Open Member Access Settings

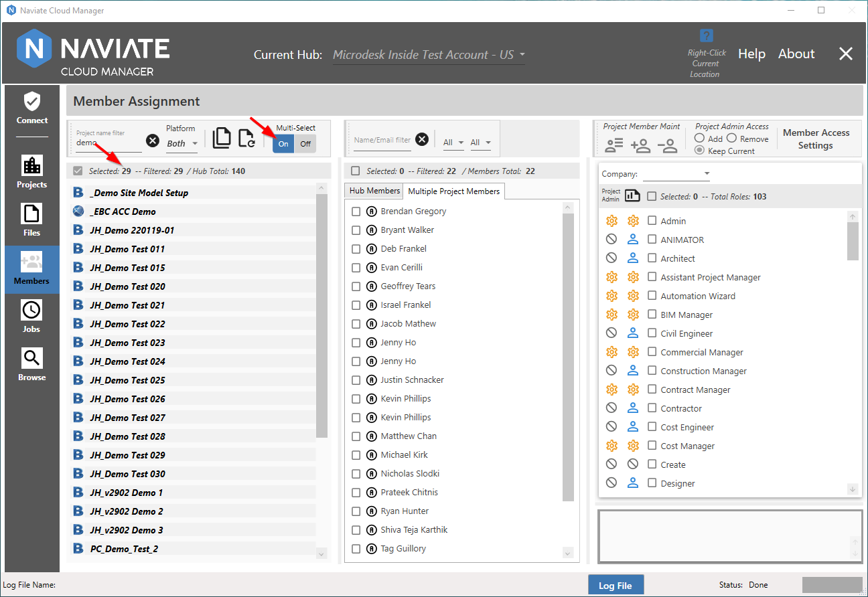pyautogui.click(x=816, y=139)
